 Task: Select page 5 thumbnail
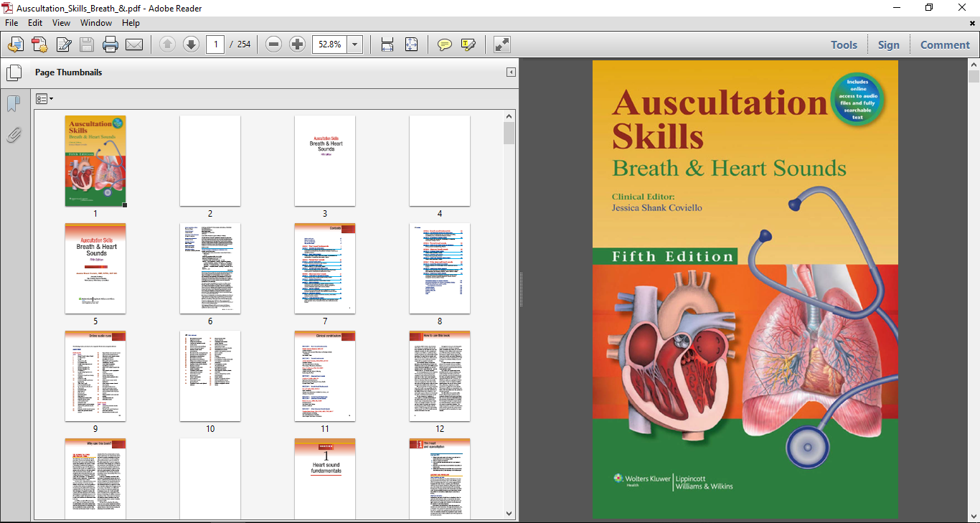[x=95, y=268]
